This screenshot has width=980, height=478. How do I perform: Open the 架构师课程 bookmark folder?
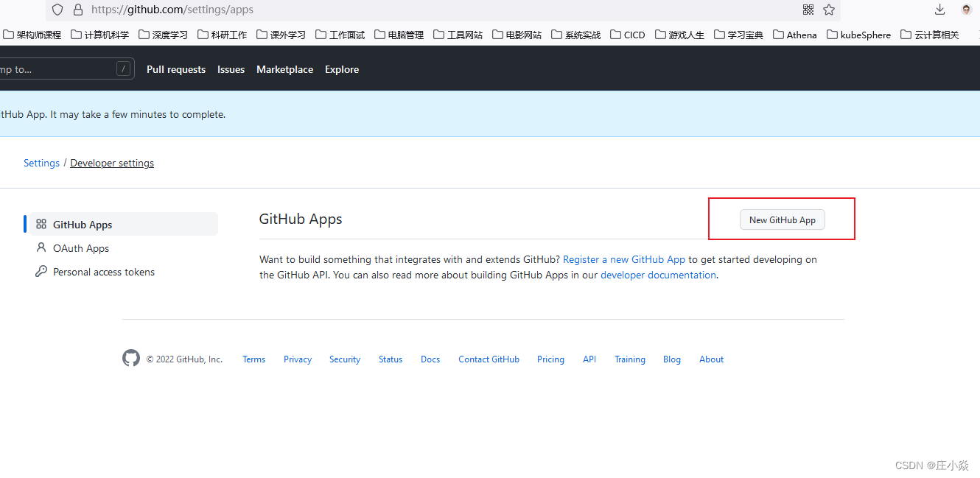coord(32,35)
